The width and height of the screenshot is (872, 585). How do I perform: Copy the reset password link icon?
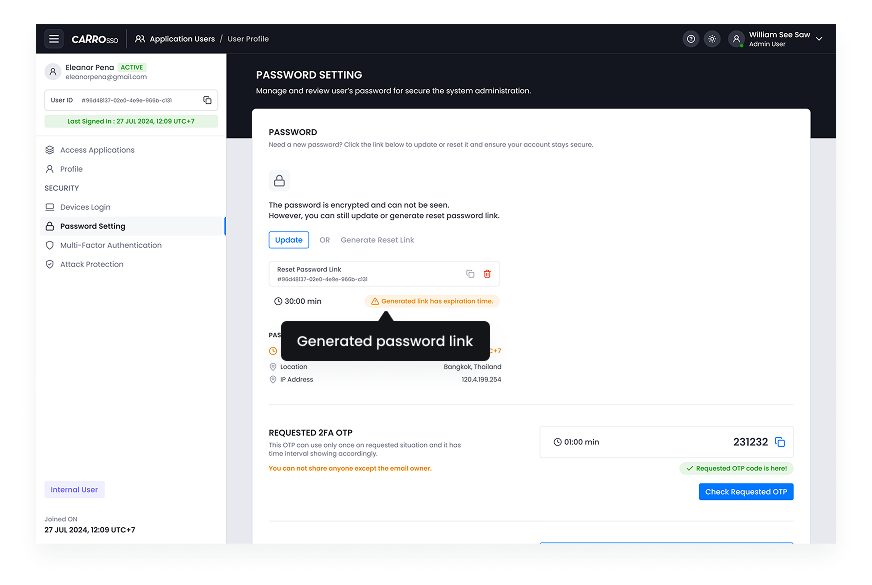(470, 273)
